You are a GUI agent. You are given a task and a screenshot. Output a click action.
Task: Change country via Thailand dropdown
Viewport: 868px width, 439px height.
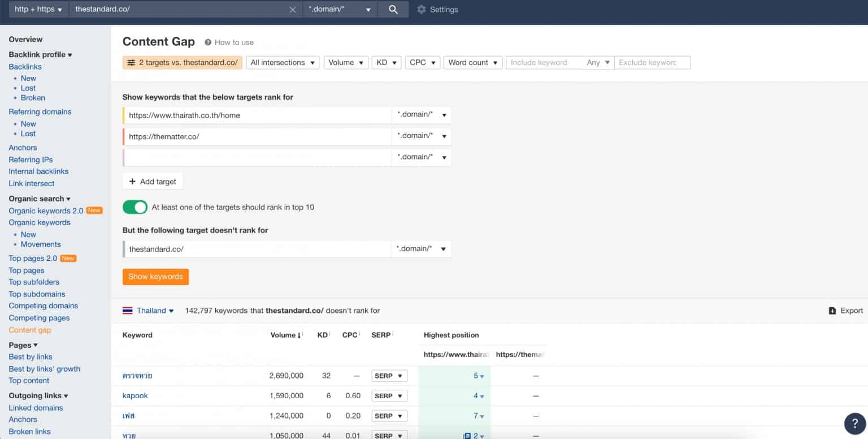click(x=155, y=311)
